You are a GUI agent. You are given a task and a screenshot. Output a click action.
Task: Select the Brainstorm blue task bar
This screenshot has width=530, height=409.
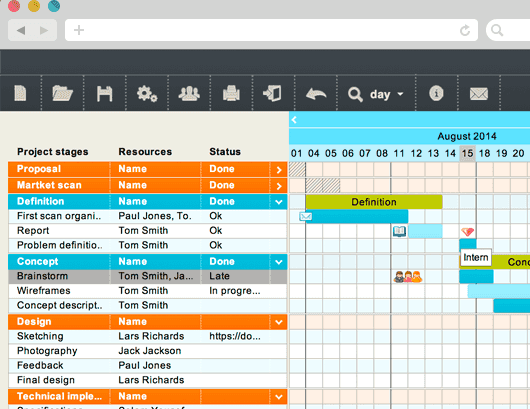pyautogui.click(x=476, y=276)
